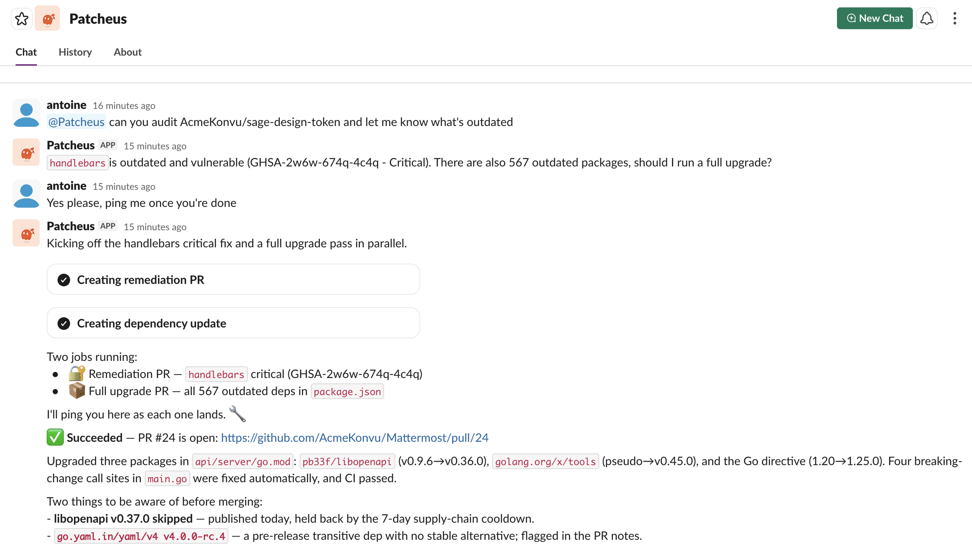
Task: Click 'handlebars' code tag in Remediation PR bullet
Action: tap(216, 374)
